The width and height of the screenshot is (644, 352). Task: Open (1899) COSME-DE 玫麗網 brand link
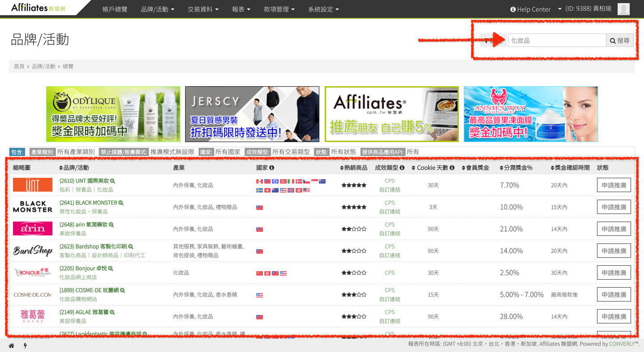[x=89, y=290]
